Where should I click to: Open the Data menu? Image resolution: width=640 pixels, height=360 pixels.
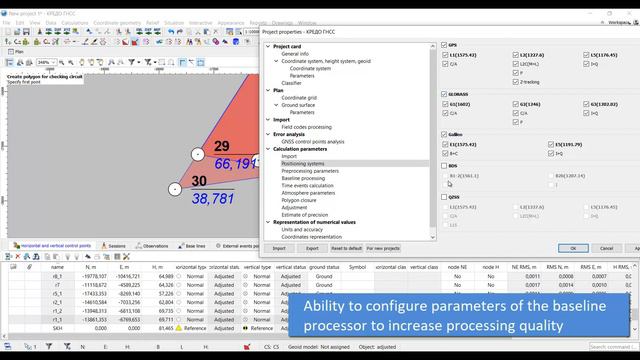pyautogui.click(x=51, y=23)
